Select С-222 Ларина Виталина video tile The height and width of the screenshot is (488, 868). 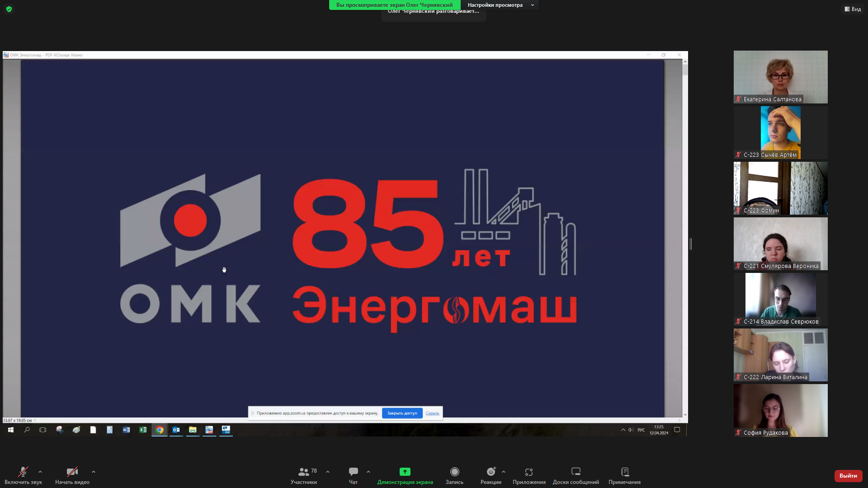pos(780,355)
